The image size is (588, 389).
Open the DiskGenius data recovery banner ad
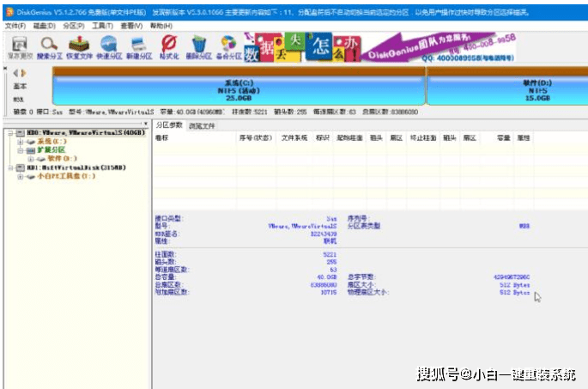pyautogui.click(x=380, y=47)
